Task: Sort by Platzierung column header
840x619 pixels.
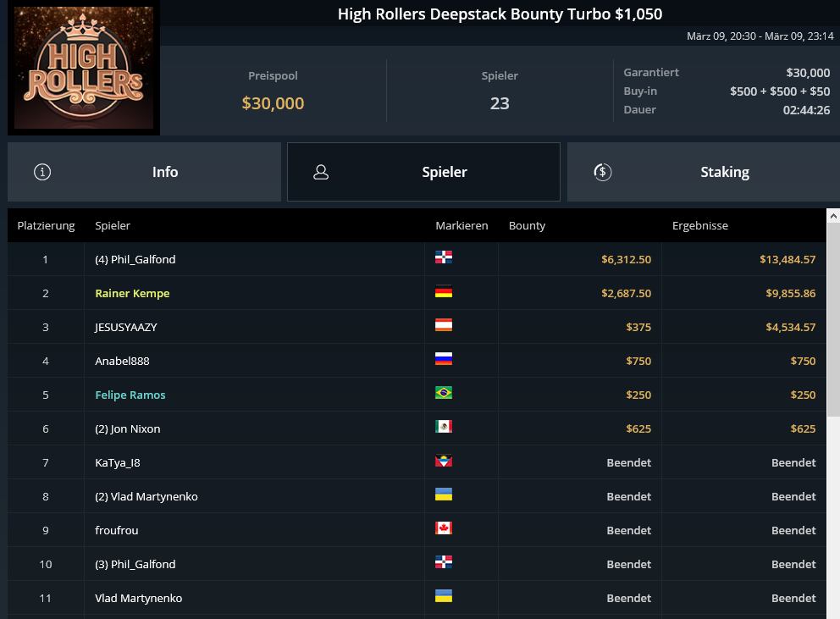Action: (x=46, y=225)
